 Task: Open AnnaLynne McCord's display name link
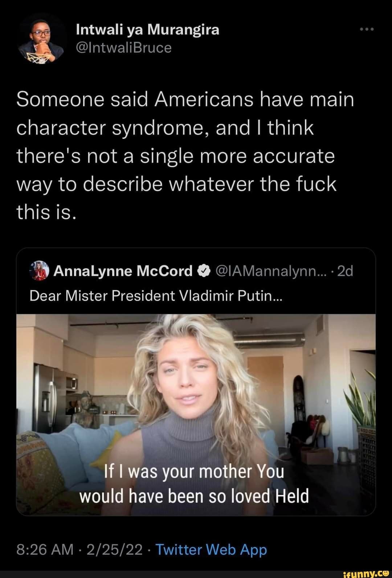coord(123,270)
